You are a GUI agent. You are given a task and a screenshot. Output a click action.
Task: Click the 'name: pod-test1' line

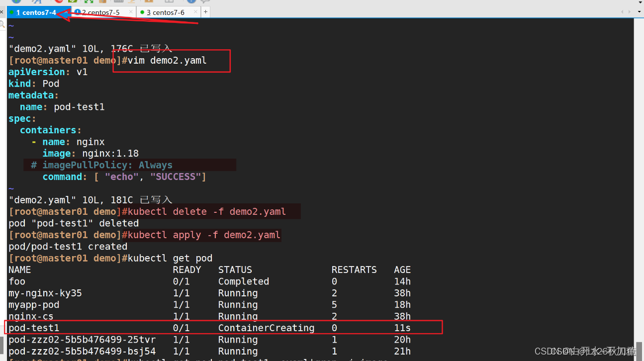(62, 107)
